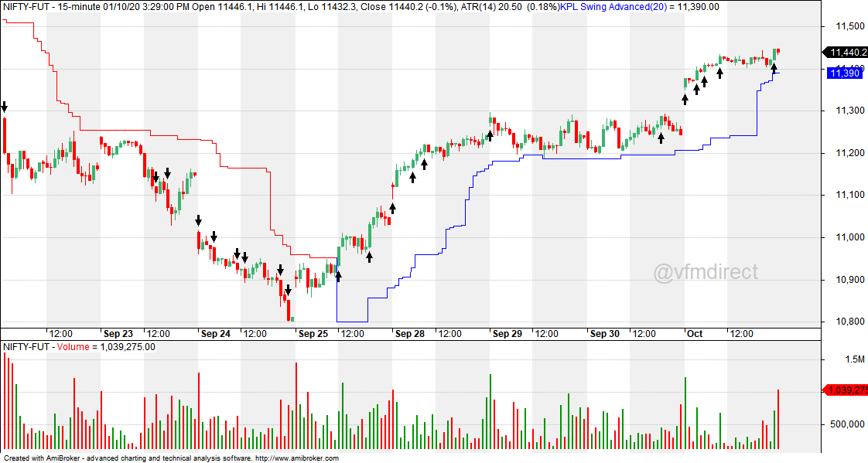Viewport: 868px width, 463px height.
Task: Open the http://www.amibroker.com link
Action: [x=297, y=458]
